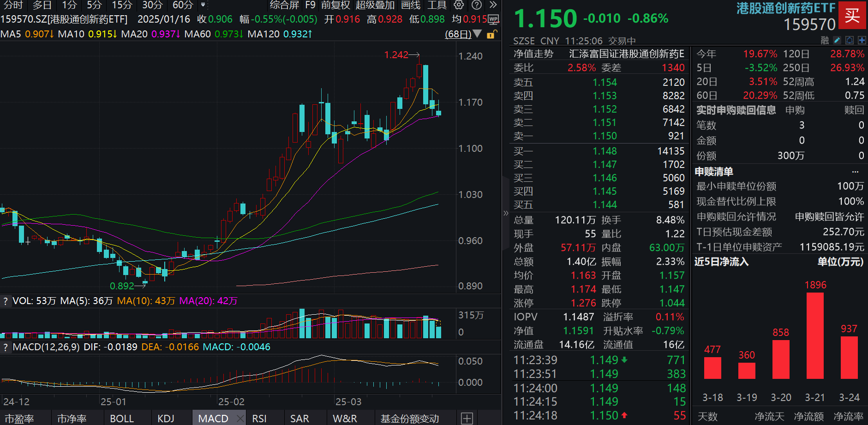
Task: Click the pencil note icon
Action: pyautogui.click(x=837, y=41)
